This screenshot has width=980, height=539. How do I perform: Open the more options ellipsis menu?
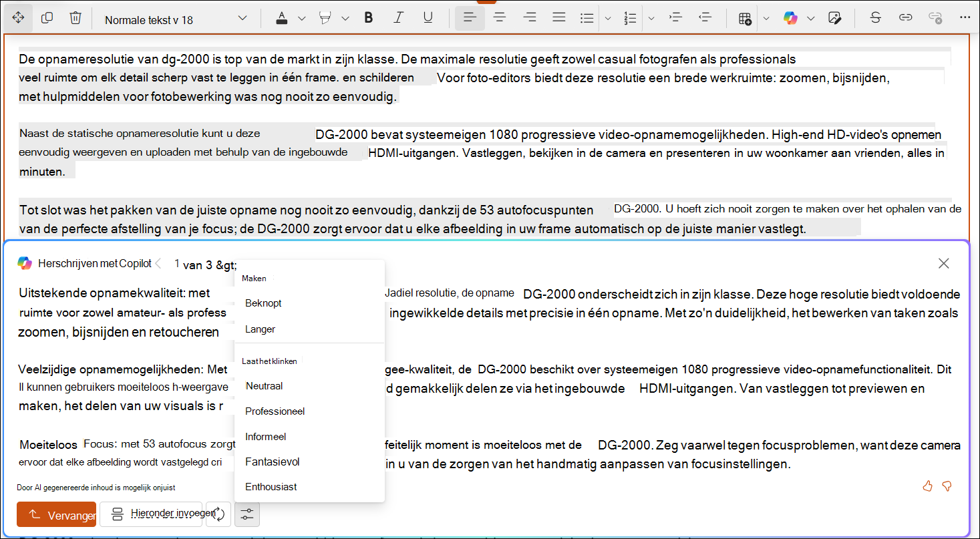[964, 18]
